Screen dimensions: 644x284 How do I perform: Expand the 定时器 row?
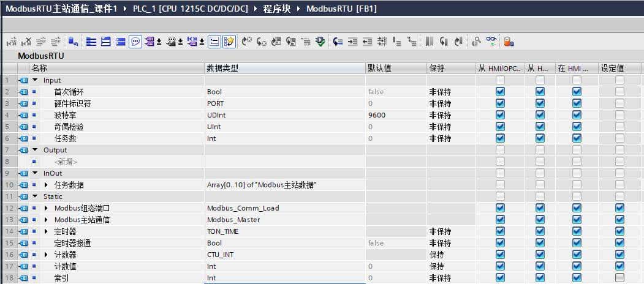coord(45,231)
